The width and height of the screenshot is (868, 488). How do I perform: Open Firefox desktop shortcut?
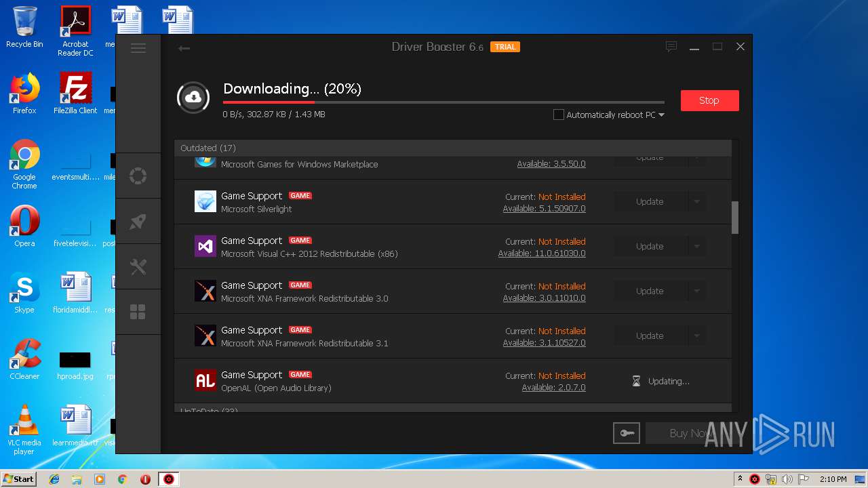click(24, 94)
